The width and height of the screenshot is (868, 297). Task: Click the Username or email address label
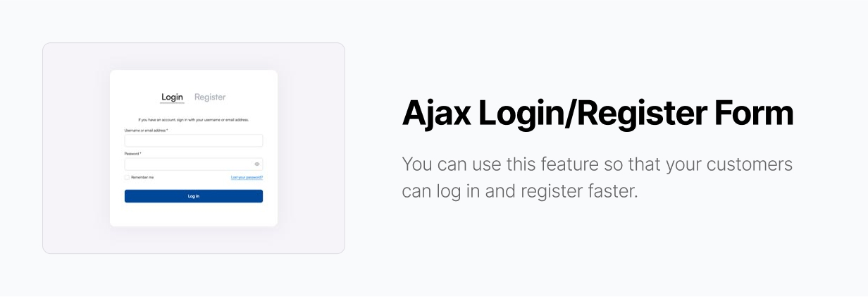(146, 131)
